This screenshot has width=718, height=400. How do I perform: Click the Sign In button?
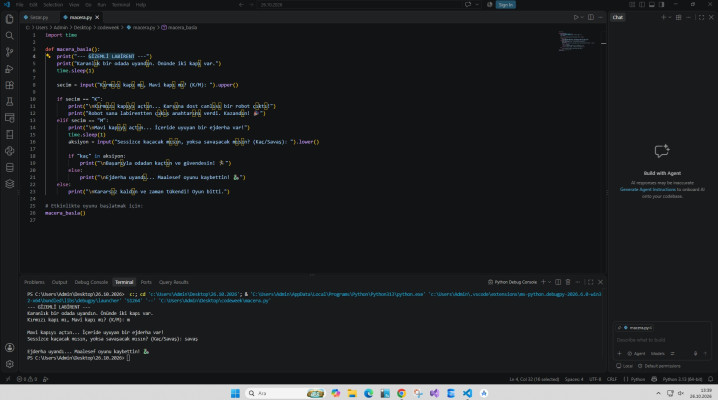[x=506, y=5]
